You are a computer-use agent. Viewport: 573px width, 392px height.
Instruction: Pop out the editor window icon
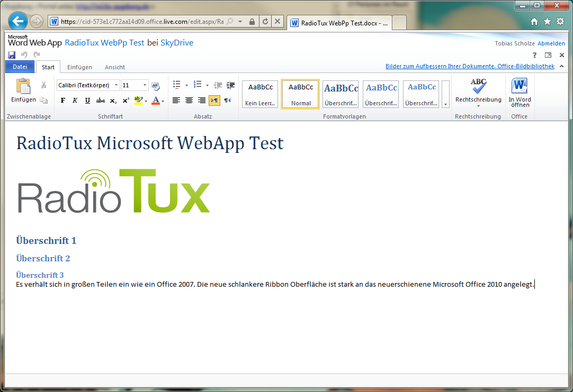[548, 55]
